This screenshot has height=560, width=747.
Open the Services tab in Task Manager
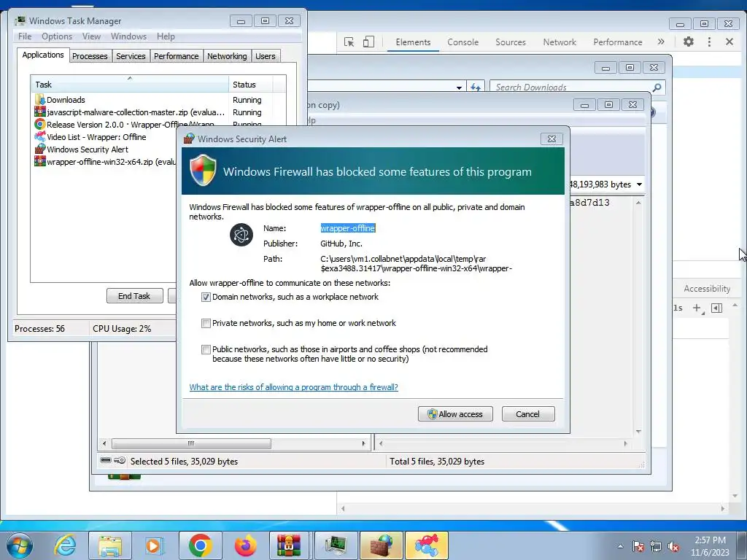click(x=131, y=56)
